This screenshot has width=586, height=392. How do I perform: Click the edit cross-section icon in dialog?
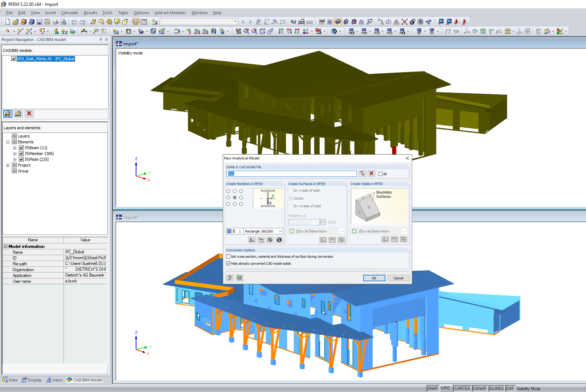click(x=270, y=240)
